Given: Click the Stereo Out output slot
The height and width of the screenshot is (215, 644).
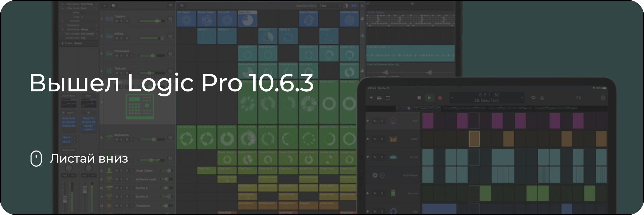Looking at the screenshot, I should point(68,150).
